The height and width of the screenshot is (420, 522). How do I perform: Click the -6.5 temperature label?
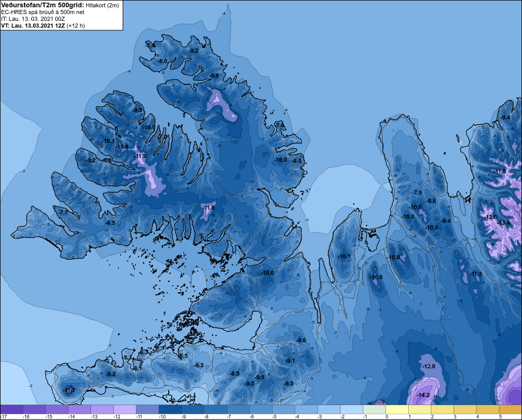click(183, 356)
